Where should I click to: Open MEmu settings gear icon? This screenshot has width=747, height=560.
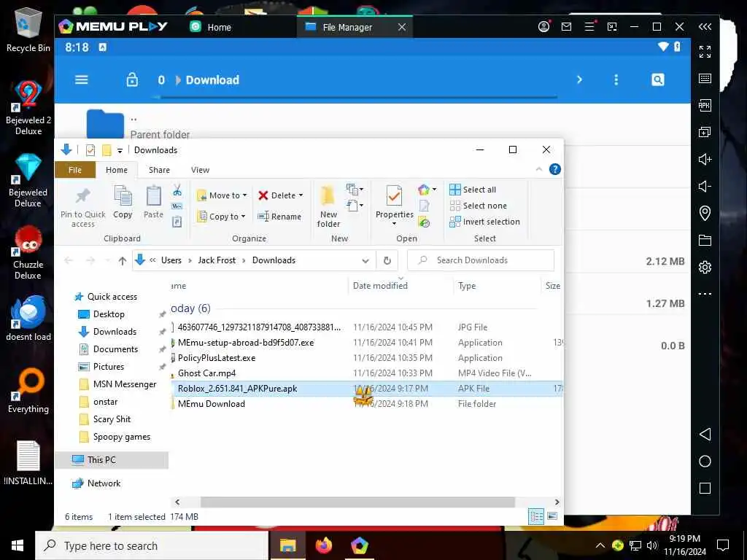[705, 267]
